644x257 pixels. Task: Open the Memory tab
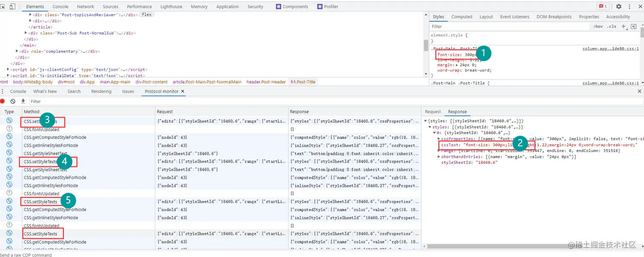click(199, 6)
